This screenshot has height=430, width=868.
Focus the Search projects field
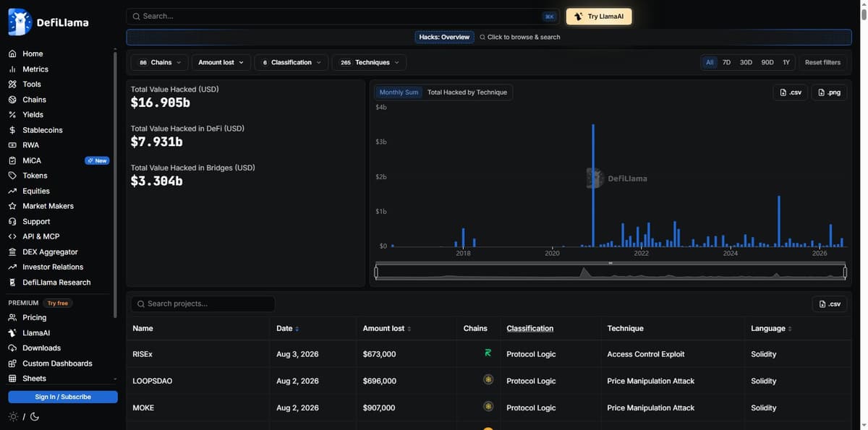pyautogui.click(x=203, y=304)
